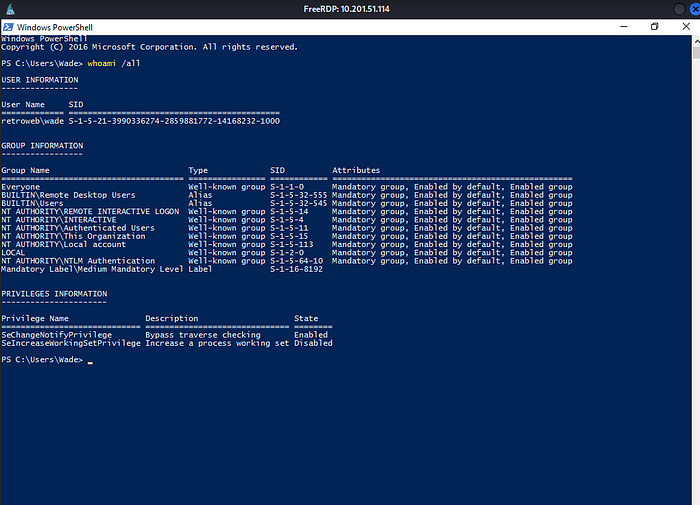Click the 'State' column header

tap(306, 318)
